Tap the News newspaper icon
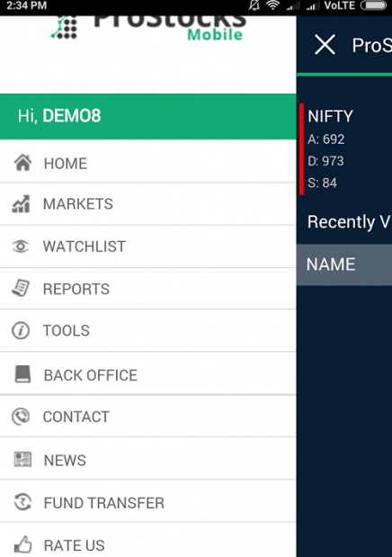Screen dimensions: 392x557 pos(22,460)
